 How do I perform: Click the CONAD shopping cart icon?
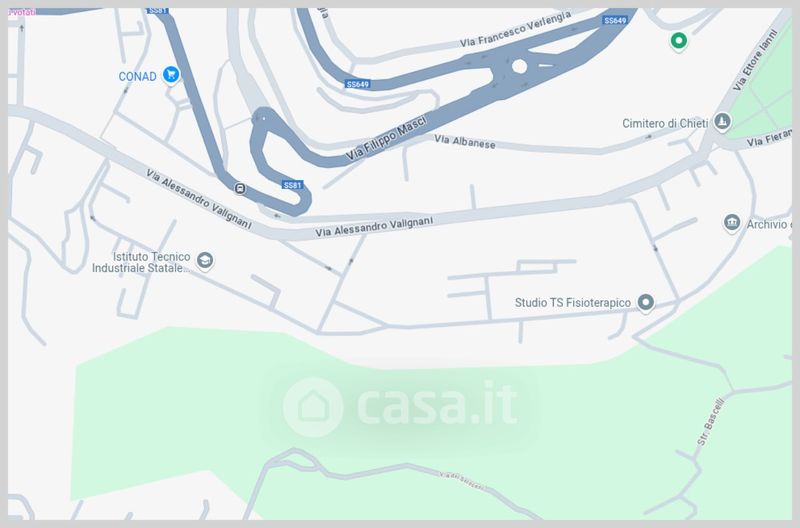tap(171, 74)
